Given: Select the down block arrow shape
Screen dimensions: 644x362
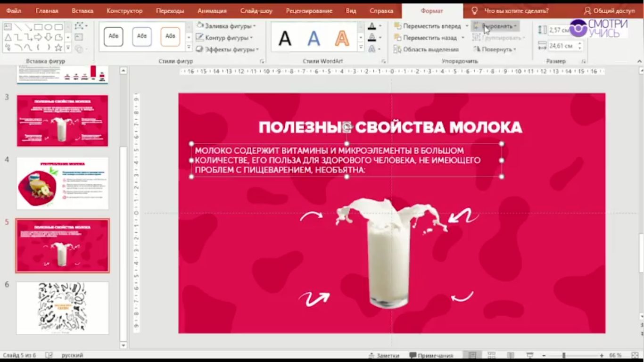Looking at the screenshot, I should coord(48,37).
